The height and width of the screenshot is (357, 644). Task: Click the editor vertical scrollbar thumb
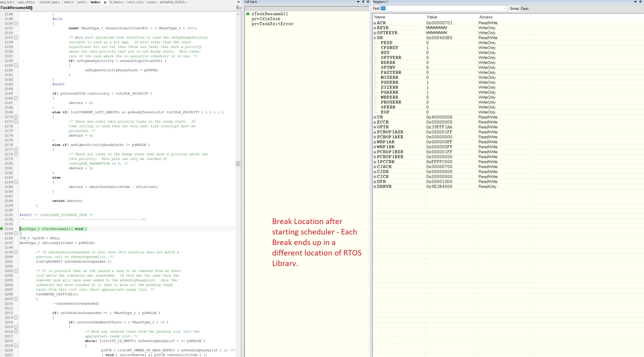[238, 164]
